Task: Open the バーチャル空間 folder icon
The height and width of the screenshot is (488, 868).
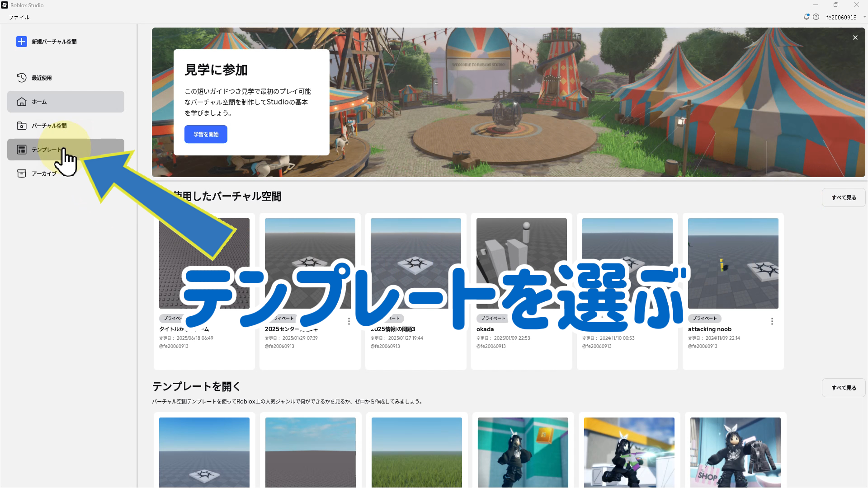Action: 21,126
